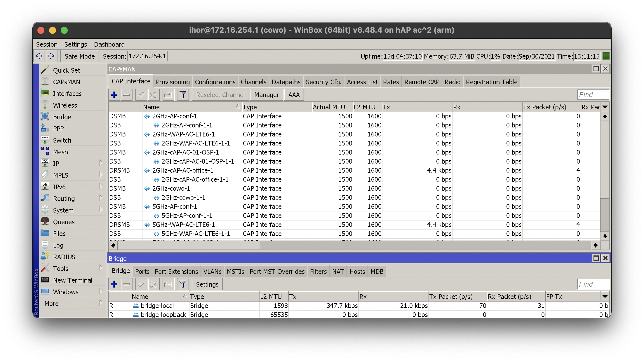The image size is (644, 361).
Task: Open RADIUS sidebar entry
Action: pos(73,257)
